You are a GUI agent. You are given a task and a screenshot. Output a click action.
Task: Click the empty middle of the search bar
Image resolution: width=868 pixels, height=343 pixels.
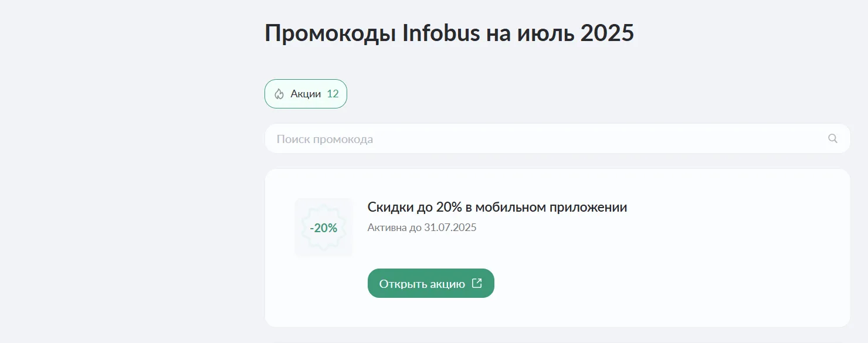pyautogui.click(x=557, y=139)
